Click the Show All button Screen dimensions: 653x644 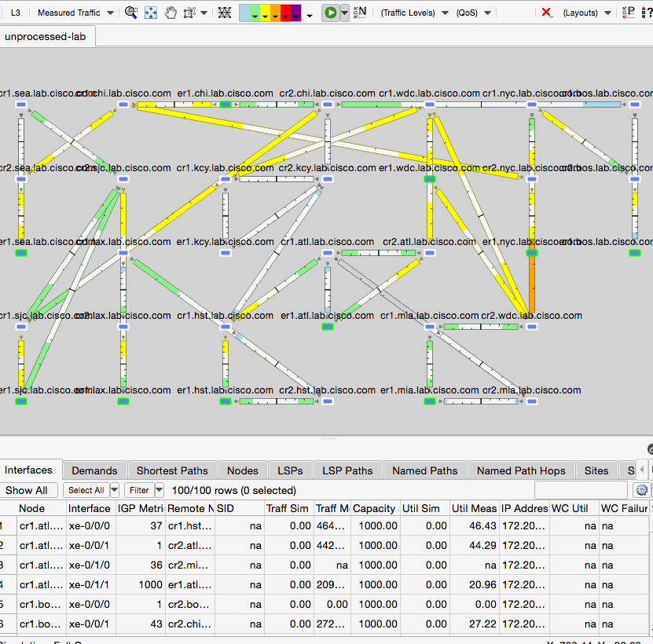pyautogui.click(x=27, y=490)
